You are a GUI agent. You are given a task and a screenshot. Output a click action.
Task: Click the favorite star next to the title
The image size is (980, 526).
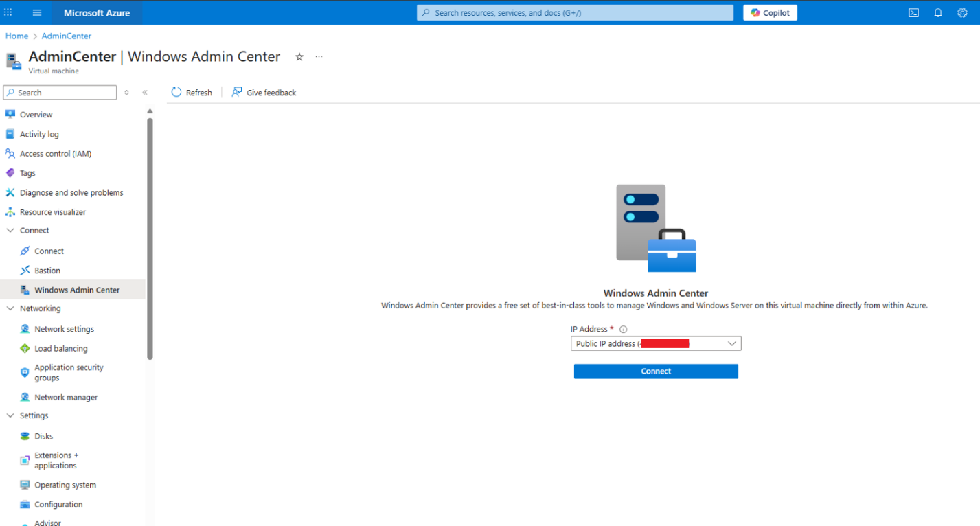299,57
